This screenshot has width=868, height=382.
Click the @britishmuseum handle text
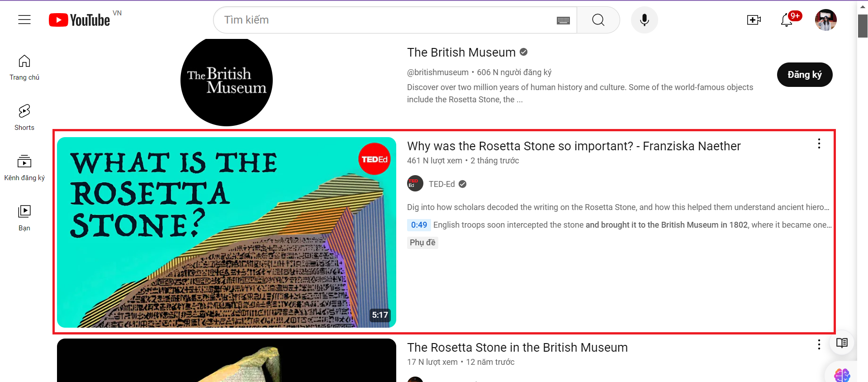point(438,72)
